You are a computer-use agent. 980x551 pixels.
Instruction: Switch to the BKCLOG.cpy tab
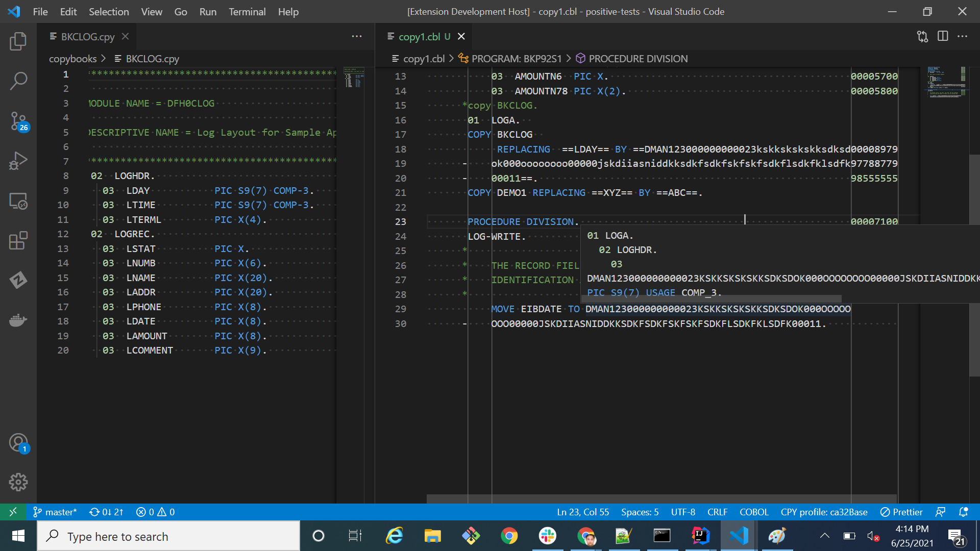[x=87, y=36]
